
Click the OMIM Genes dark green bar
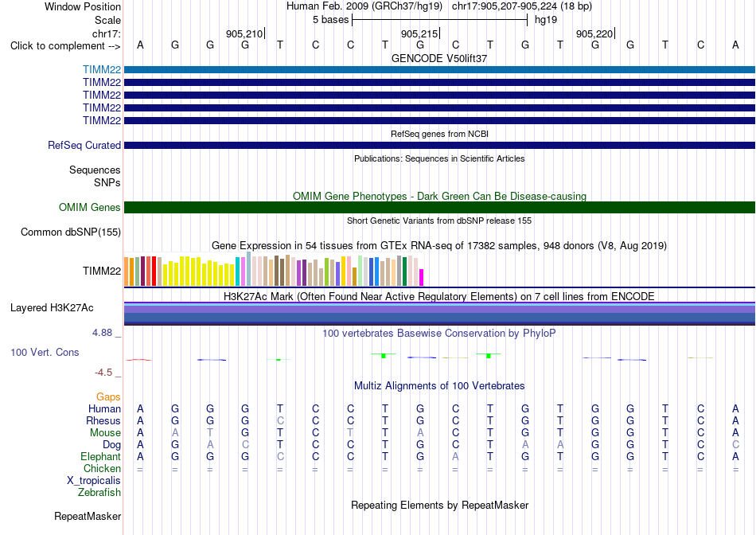tap(439, 208)
